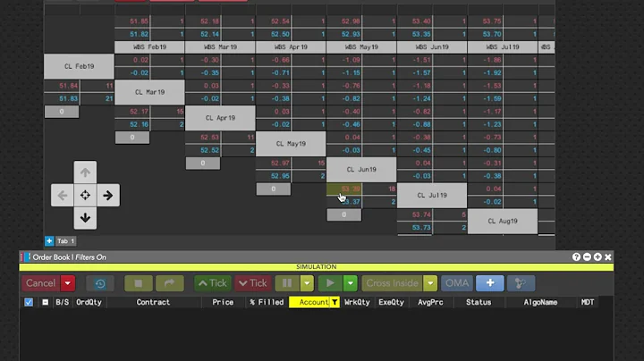
Task: Select the CL Aug19 contract cell
Action: [x=503, y=221]
